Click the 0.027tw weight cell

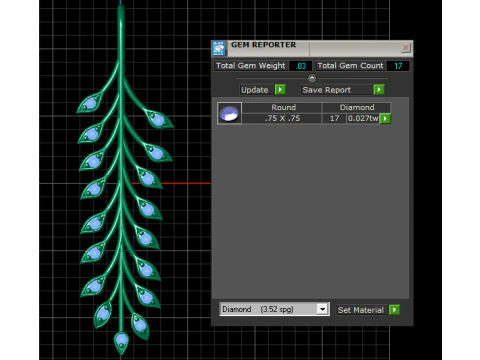click(x=363, y=118)
